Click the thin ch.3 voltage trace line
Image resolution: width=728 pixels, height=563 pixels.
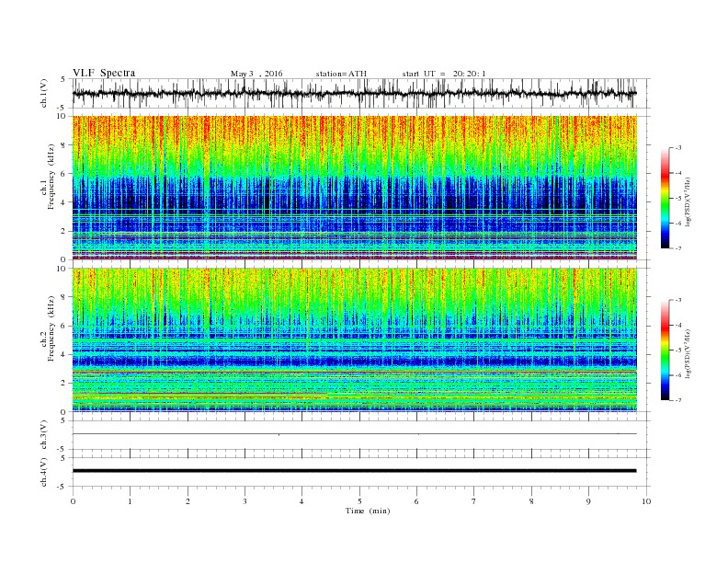(x=354, y=434)
